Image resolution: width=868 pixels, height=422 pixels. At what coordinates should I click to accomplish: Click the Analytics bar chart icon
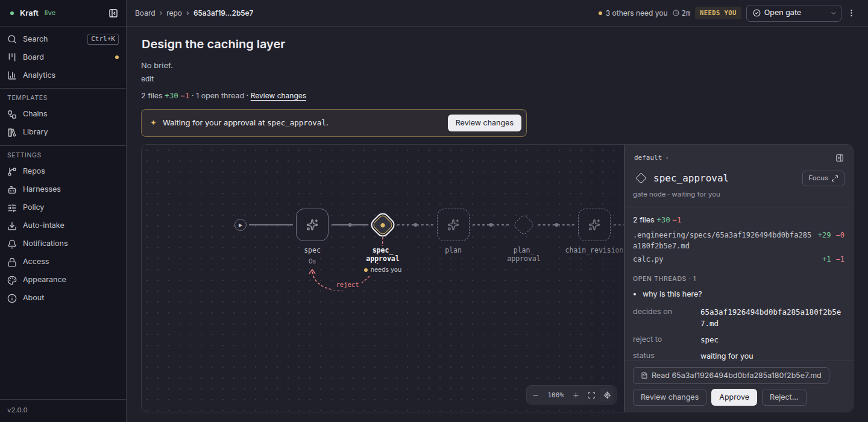12,75
